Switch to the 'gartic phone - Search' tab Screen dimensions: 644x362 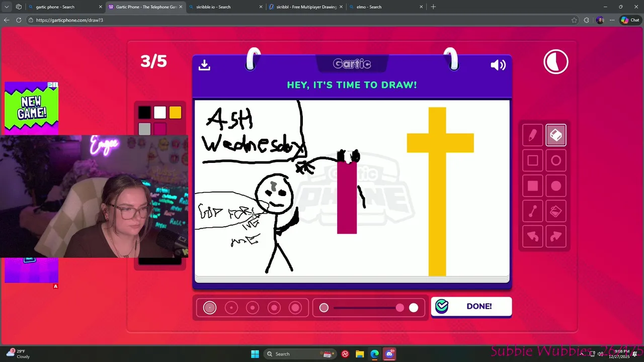coord(65,7)
